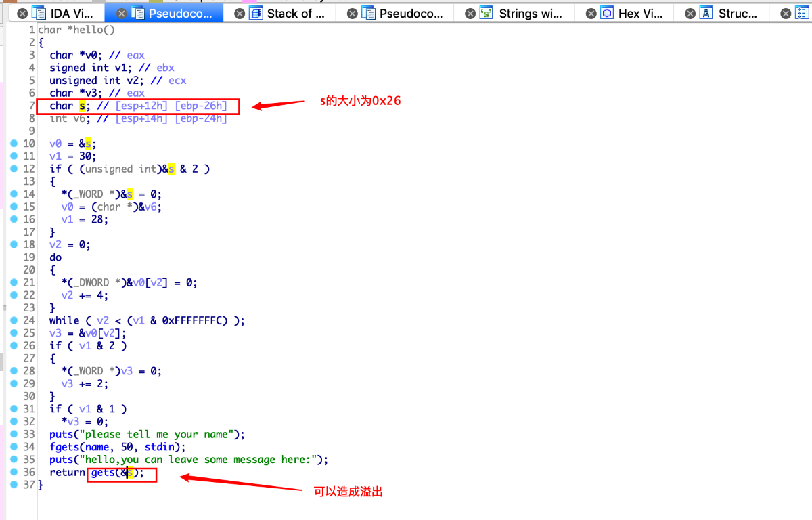Toggle the breakpoint dot on line 11

click(14, 156)
